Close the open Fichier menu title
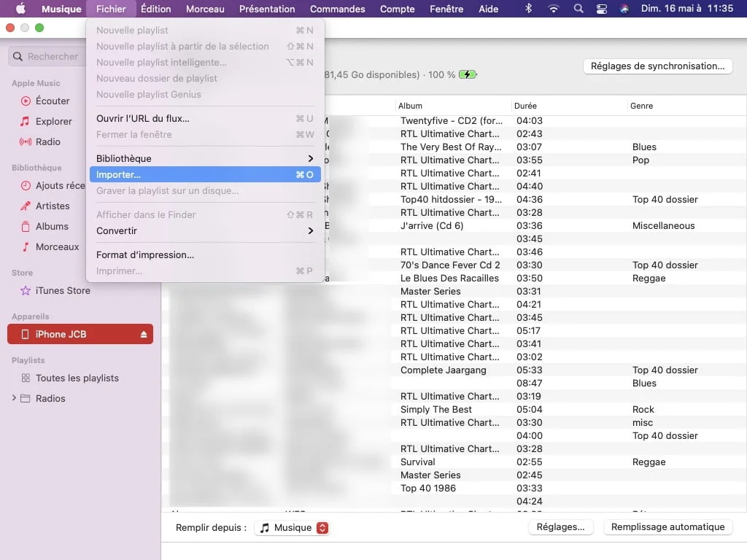The image size is (747, 560). [111, 9]
